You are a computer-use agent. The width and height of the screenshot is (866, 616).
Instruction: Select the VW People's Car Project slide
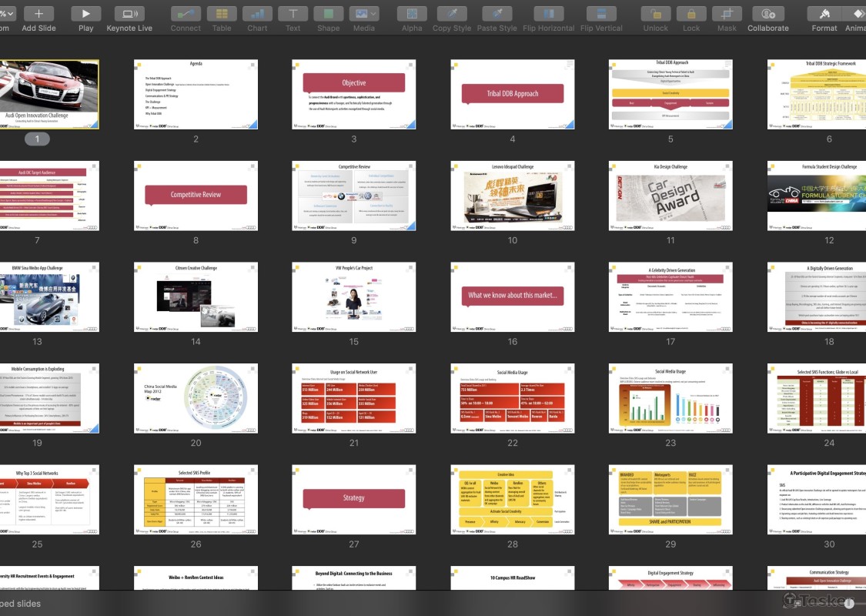coord(354,296)
